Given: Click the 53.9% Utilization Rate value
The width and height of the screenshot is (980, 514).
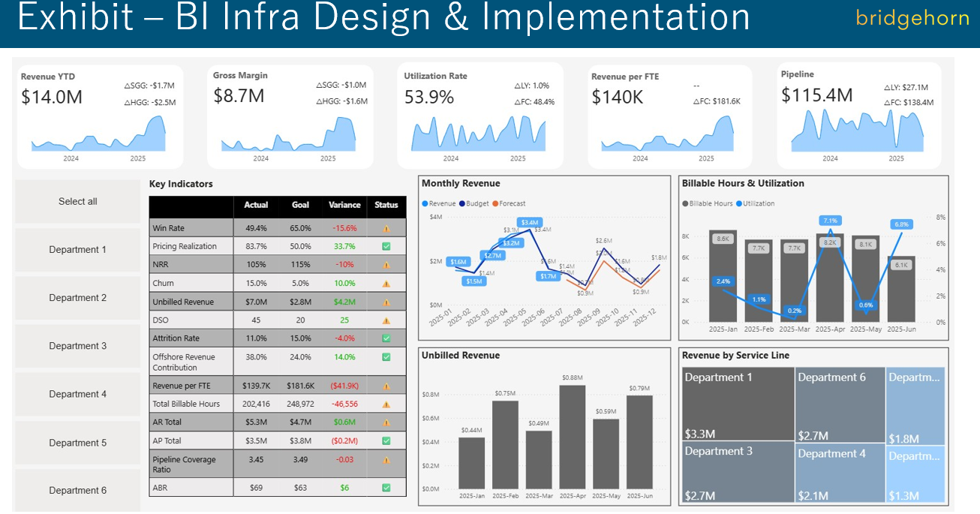Looking at the screenshot, I should 429,98.
